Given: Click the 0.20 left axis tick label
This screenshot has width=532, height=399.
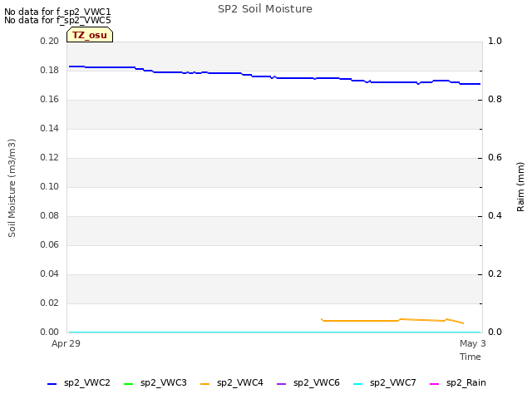Looking at the screenshot, I should point(50,41).
